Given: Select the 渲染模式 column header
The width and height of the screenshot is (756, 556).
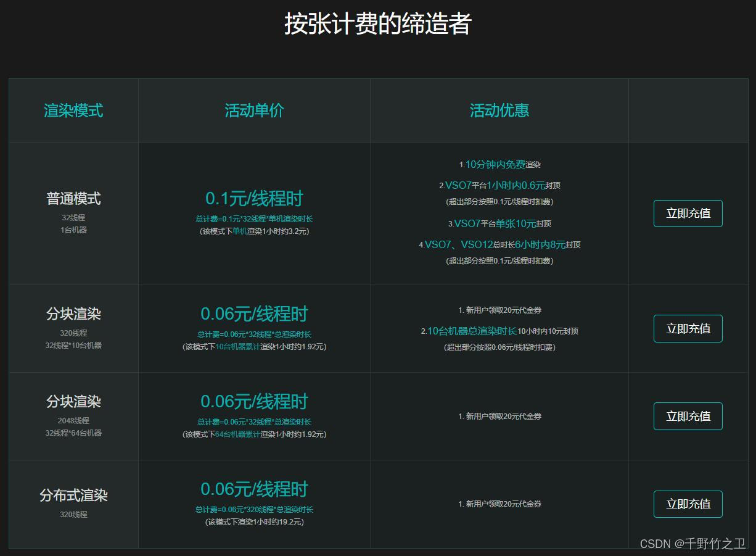Looking at the screenshot, I should 73,110.
